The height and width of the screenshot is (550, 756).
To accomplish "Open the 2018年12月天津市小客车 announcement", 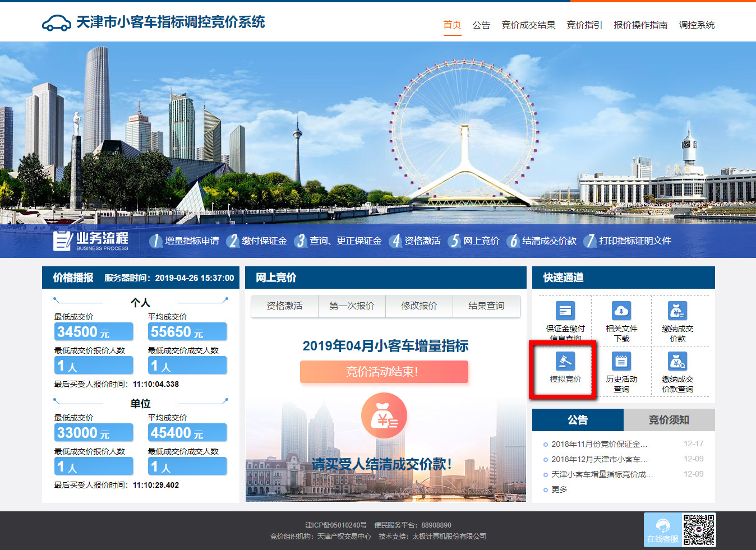I will pos(600,459).
